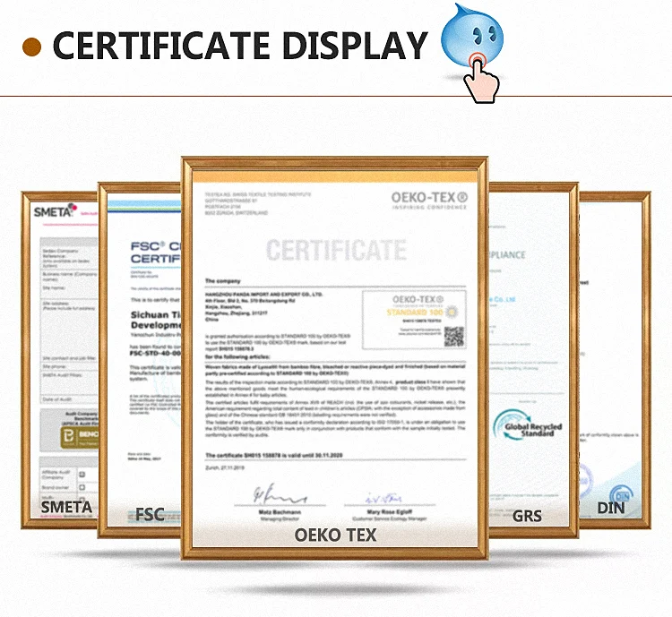
Task: Click the Matz Bachmann signature
Action: tap(280, 494)
